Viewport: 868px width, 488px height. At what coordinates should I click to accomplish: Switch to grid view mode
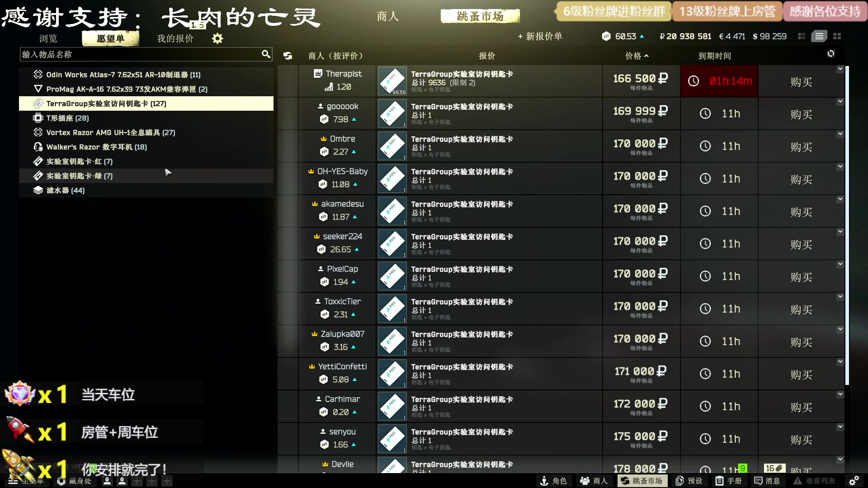837,36
